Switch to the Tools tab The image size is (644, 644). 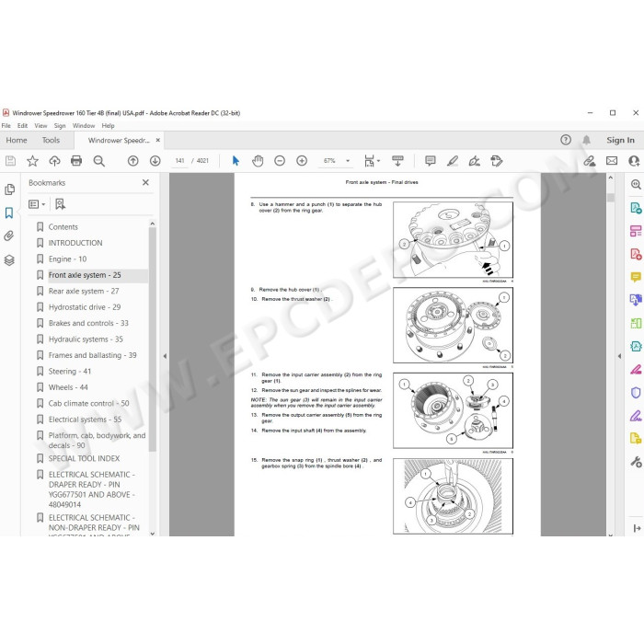click(x=51, y=140)
